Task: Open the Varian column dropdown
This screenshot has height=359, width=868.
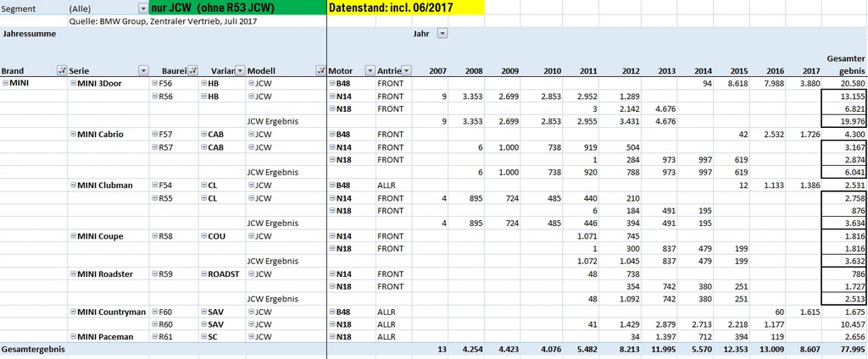Action: (x=240, y=71)
